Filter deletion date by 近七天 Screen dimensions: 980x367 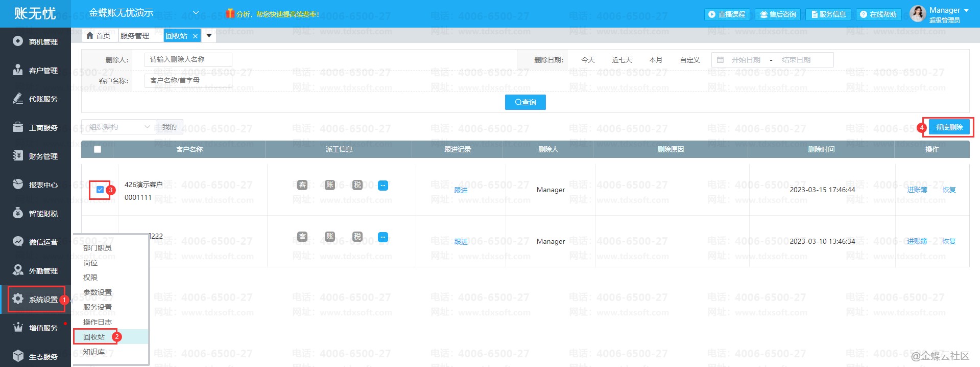(x=622, y=60)
